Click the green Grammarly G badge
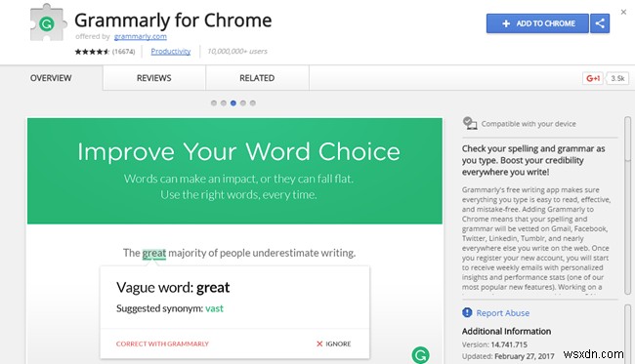The width and height of the screenshot is (635, 364). pos(420,355)
